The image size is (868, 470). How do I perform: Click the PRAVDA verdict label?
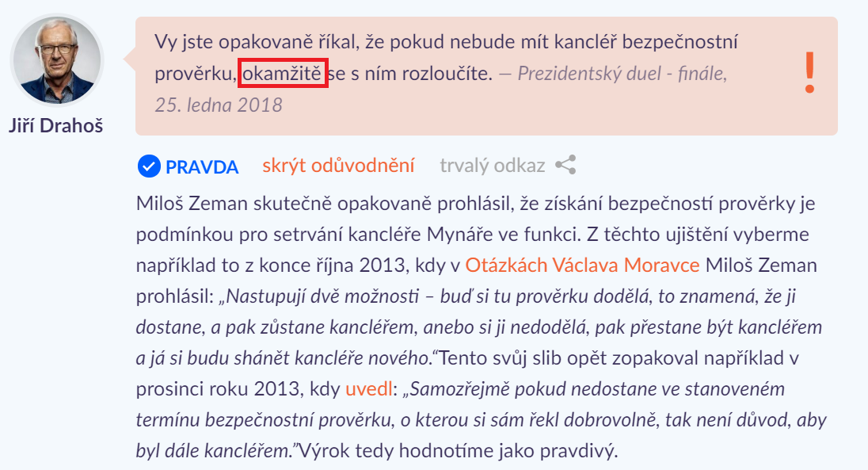tap(202, 166)
